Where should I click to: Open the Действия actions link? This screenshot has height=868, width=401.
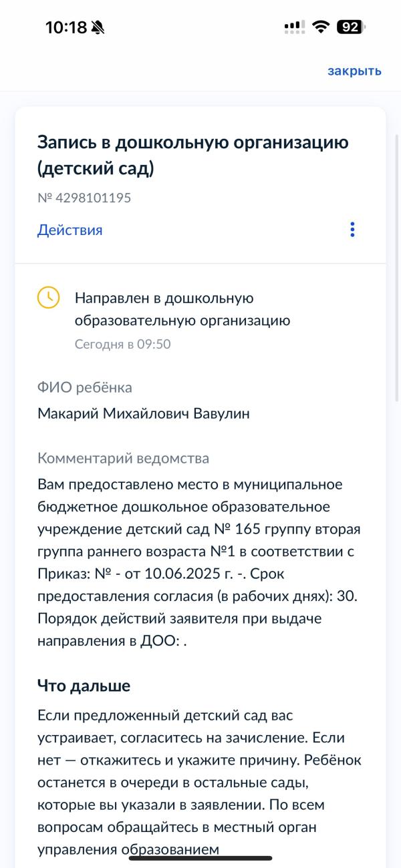pos(70,230)
